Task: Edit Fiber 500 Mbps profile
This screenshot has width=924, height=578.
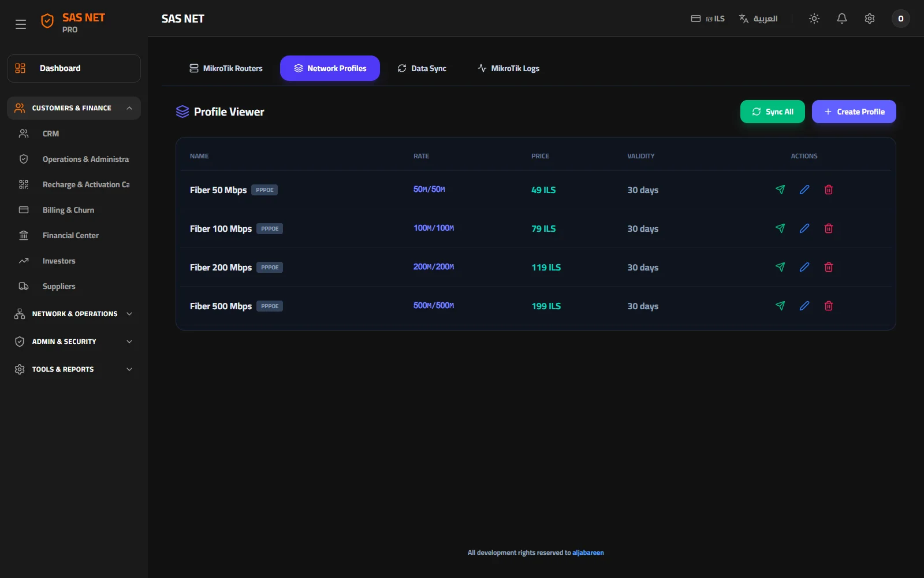Action: (x=804, y=306)
